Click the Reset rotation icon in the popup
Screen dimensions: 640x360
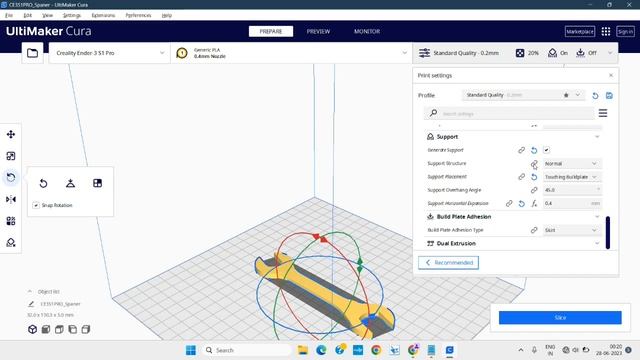(x=43, y=183)
